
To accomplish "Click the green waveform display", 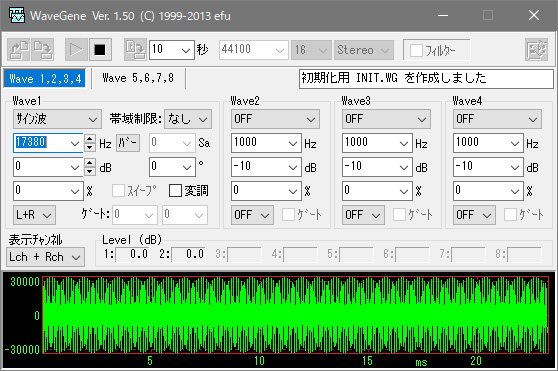I will pos(295,315).
